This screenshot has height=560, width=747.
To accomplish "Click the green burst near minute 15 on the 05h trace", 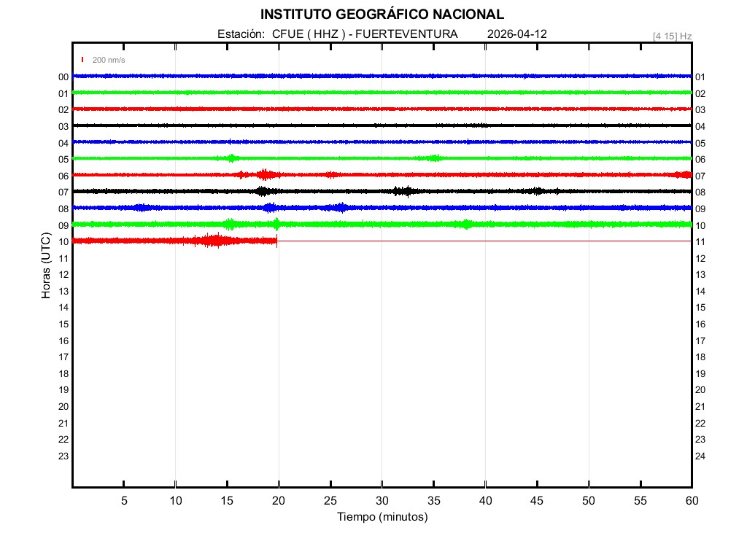I will pos(232,158).
